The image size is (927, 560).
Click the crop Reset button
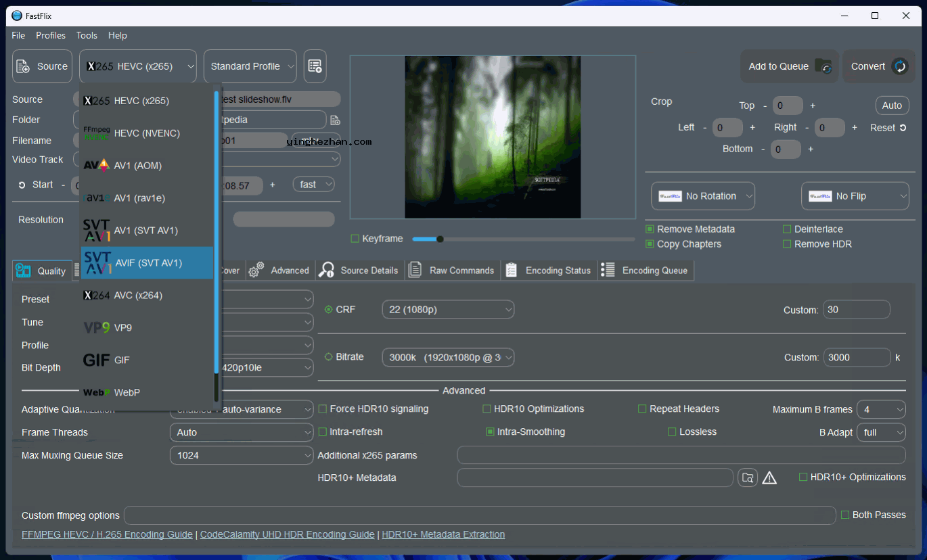888,128
